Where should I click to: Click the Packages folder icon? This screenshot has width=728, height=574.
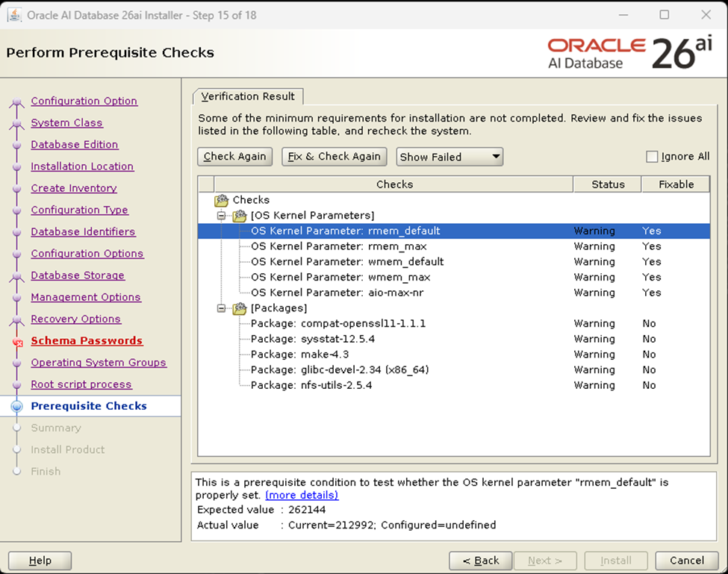coord(240,308)
